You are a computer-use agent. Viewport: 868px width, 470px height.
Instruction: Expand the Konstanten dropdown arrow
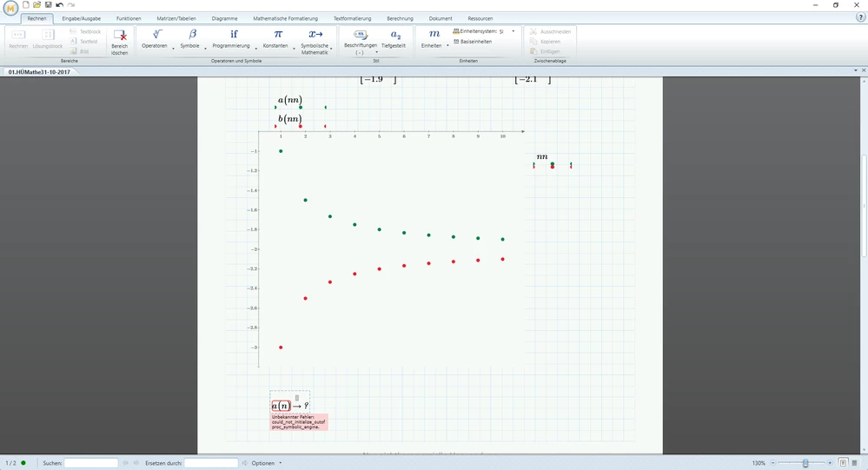pos(294,49)
